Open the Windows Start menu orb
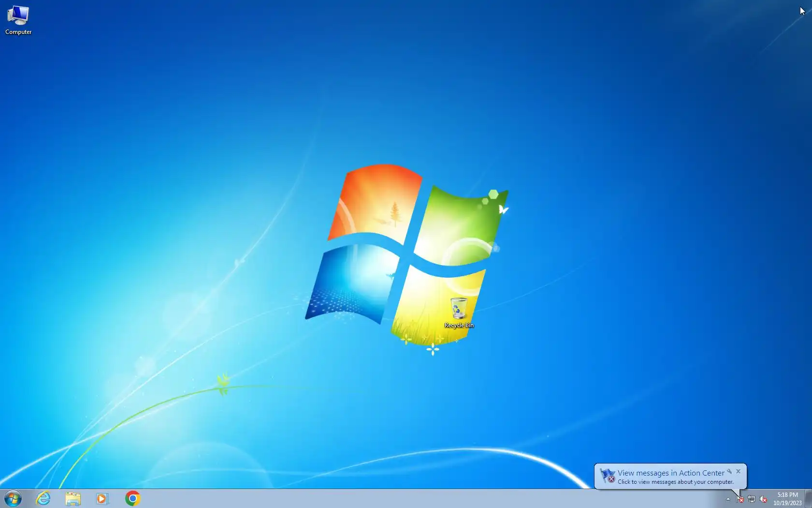The width and height of the screenshot is (812, 508). [13, 498]
